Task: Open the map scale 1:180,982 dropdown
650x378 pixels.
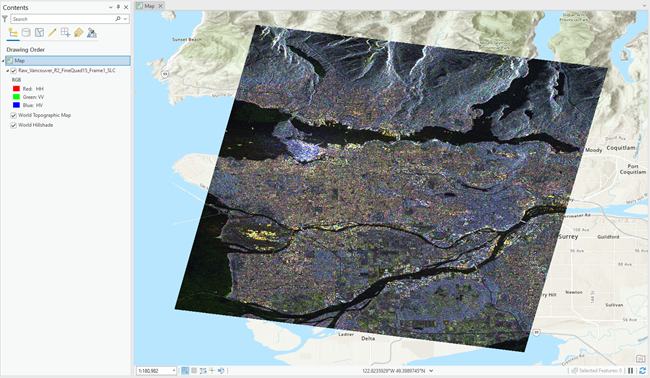Action: pyautogui.click(x=174, y=371)
